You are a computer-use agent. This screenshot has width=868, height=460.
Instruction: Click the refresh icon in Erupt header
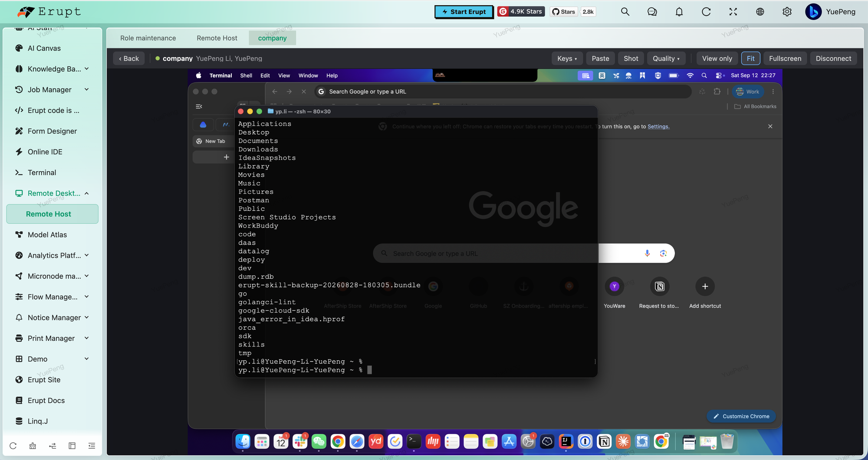(706, 12)
